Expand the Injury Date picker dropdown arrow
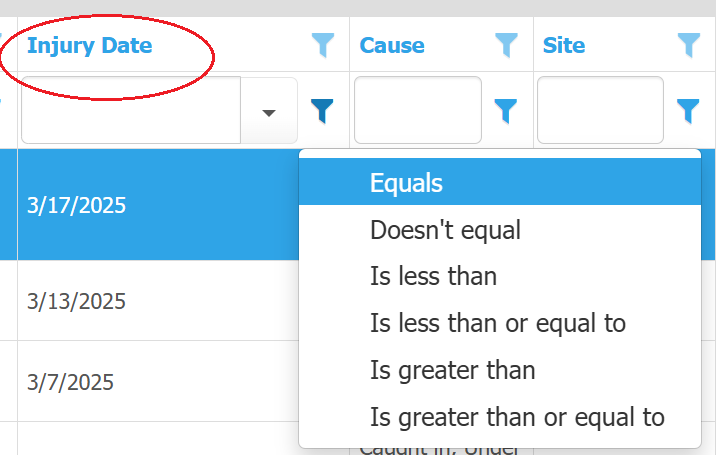Image resolution: width=716 pixels, height=466 pixels. [269, 112]
